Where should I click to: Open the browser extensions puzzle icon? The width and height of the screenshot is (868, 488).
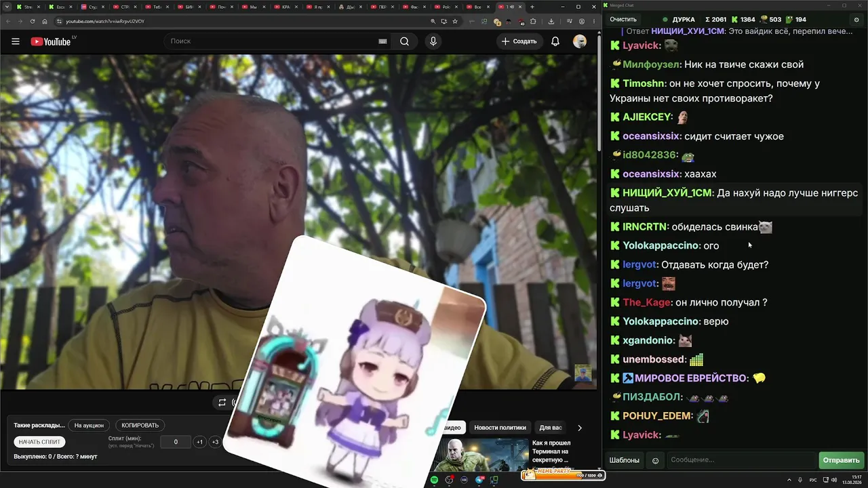coord(533,21)
